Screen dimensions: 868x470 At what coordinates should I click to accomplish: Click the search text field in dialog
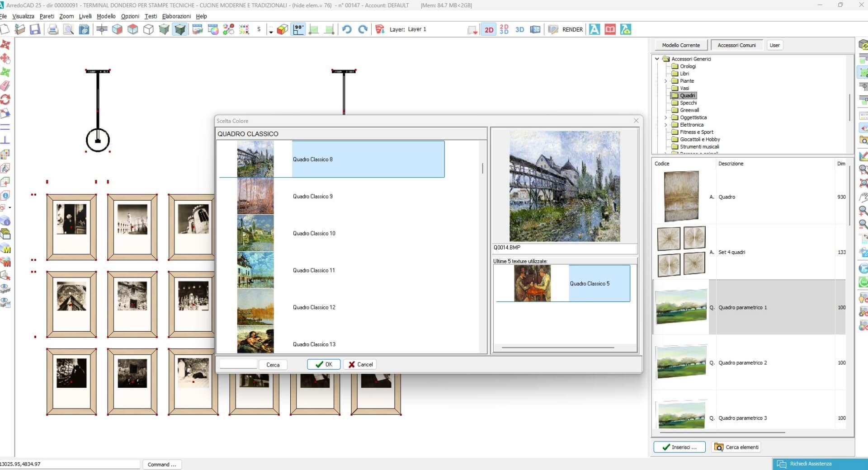[238, 364]
